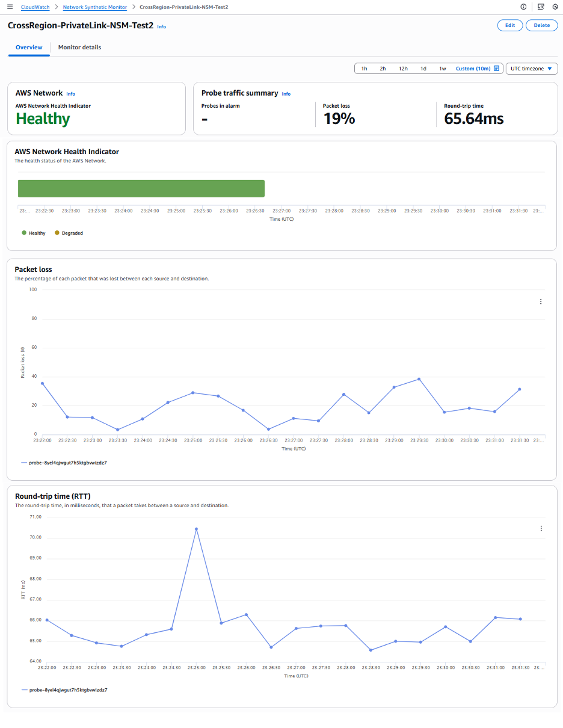Open the CloudWatch info help panel icon

click(x=523, y=7)
